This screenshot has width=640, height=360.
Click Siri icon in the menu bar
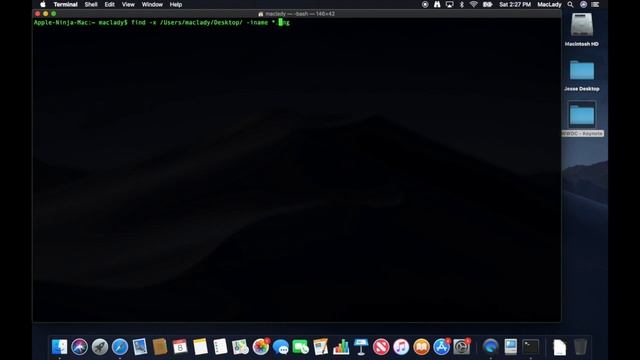coord(583,4)
